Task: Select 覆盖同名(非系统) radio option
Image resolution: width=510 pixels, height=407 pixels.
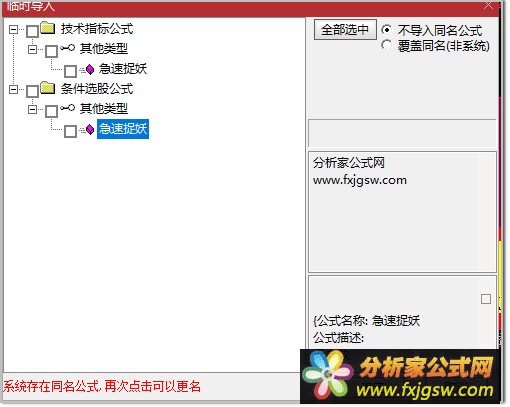Action: [386, 45]
